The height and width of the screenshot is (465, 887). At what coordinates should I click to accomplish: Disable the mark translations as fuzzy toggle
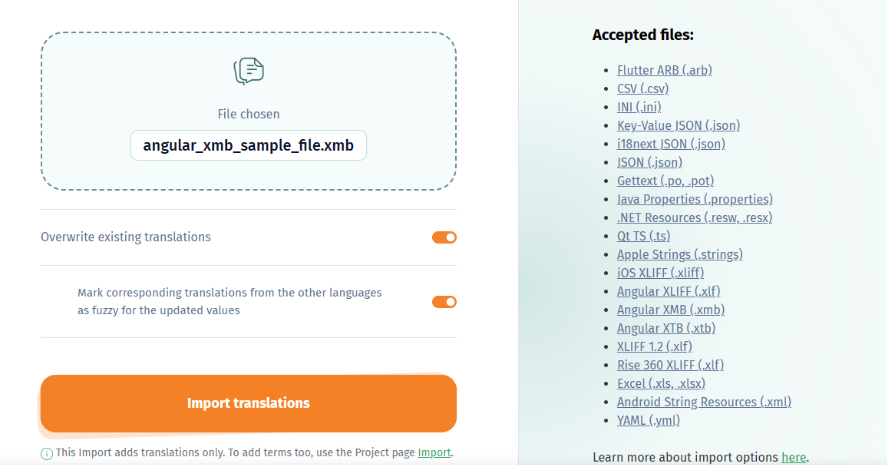click(x=444, y=301)
